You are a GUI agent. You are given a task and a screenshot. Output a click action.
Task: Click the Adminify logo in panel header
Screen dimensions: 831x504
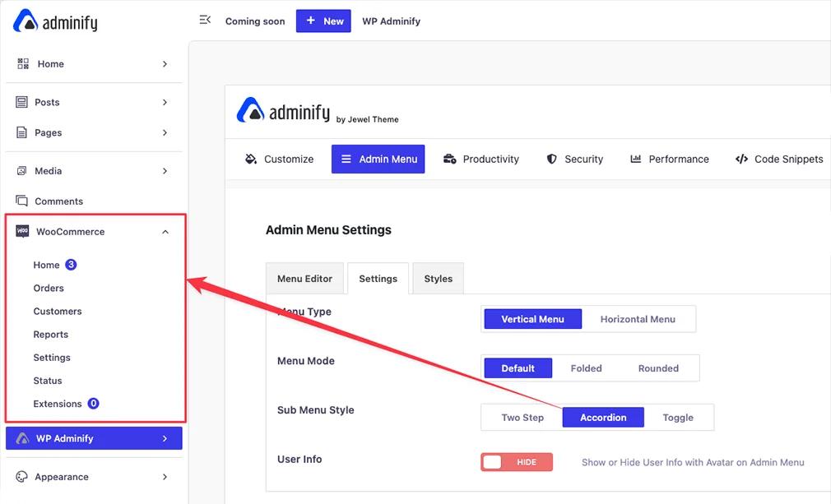283,110
